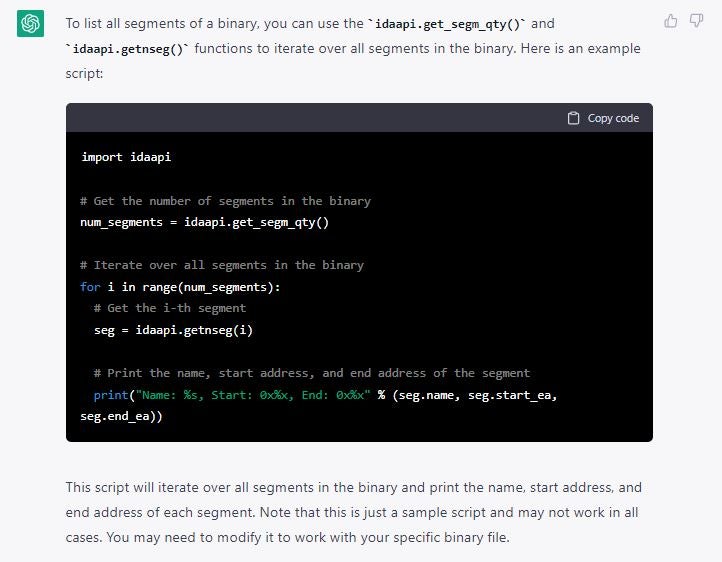722x562 pixels.
Task: Click the 'seg.end_ea))' final code line
Action: (x=120, y=416)
